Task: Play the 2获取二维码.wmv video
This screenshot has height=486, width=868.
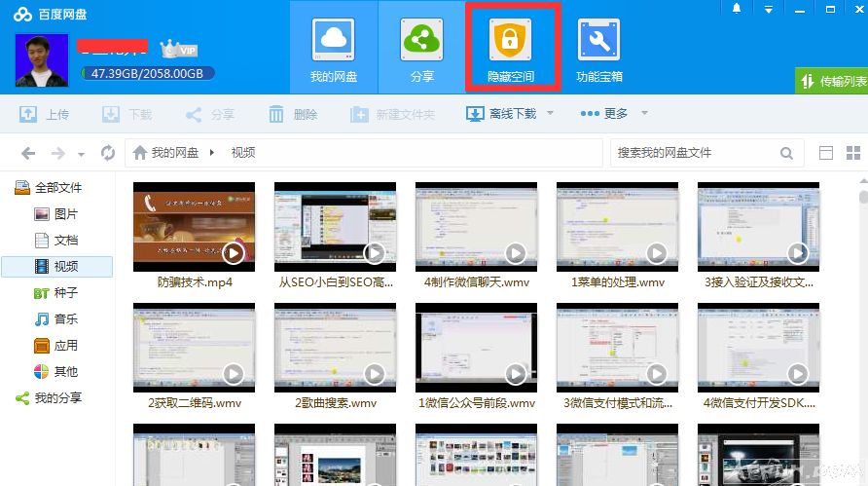Action: click(234, 374)
